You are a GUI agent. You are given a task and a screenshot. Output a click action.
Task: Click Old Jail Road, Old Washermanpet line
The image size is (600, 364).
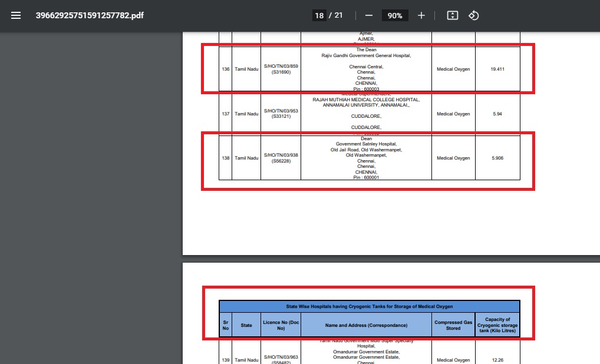pos(366,150)
